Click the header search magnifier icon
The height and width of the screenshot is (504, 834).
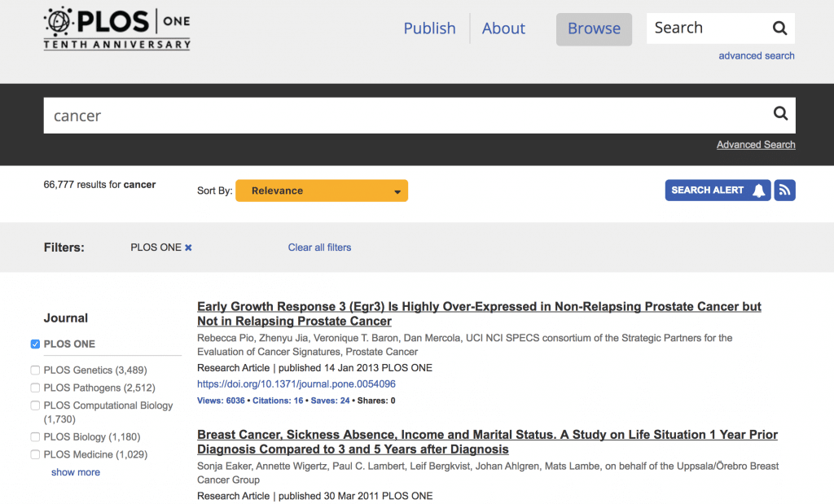[779, 28]
